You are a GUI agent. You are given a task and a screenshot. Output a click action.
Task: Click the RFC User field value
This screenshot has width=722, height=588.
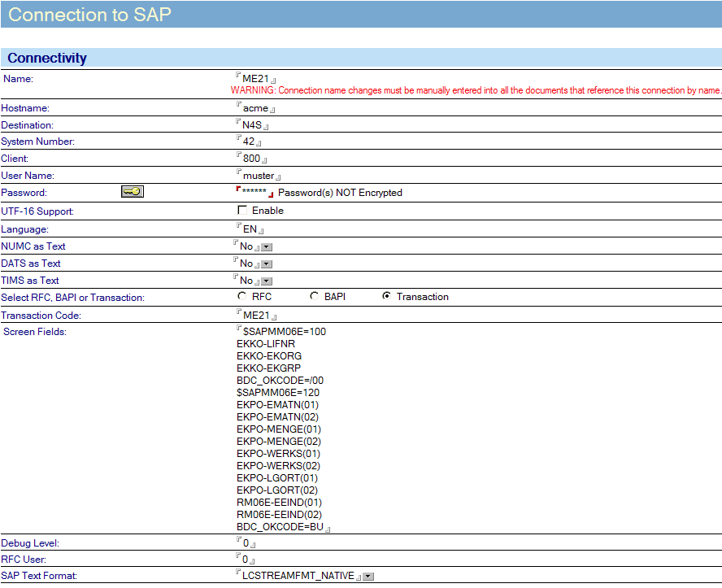pyautogui.click(x=245, y=560)
